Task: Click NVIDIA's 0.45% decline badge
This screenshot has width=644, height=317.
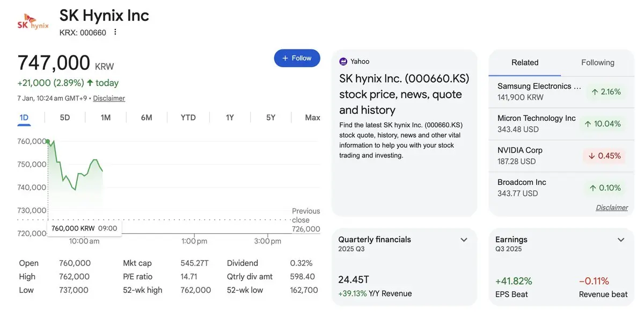Action: click(x=605, y=156)
